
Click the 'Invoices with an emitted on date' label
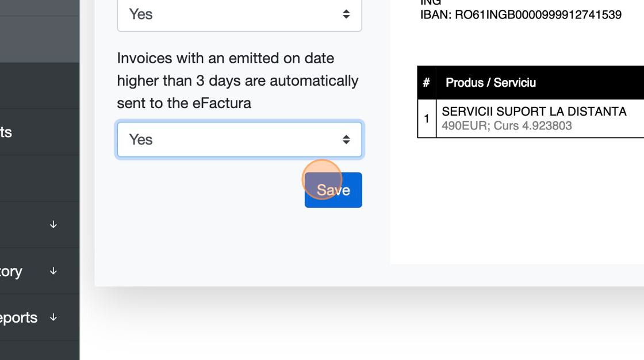coord(225,58)
